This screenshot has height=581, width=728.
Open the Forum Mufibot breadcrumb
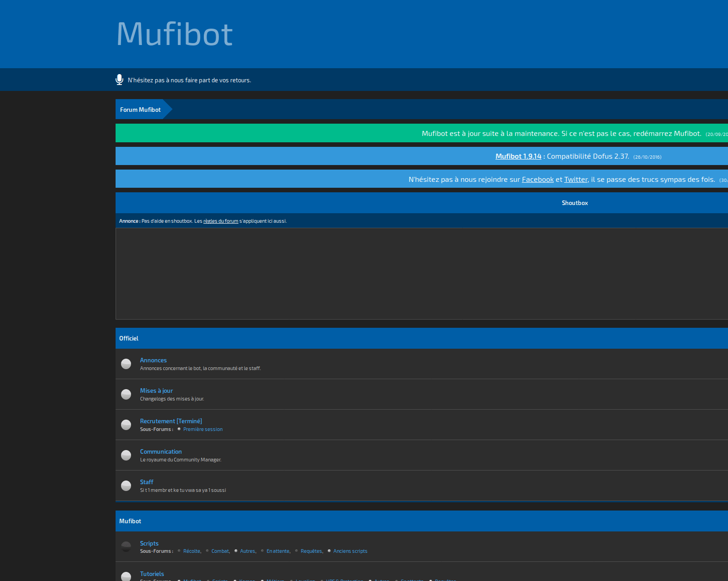click(x=140, y=110)
